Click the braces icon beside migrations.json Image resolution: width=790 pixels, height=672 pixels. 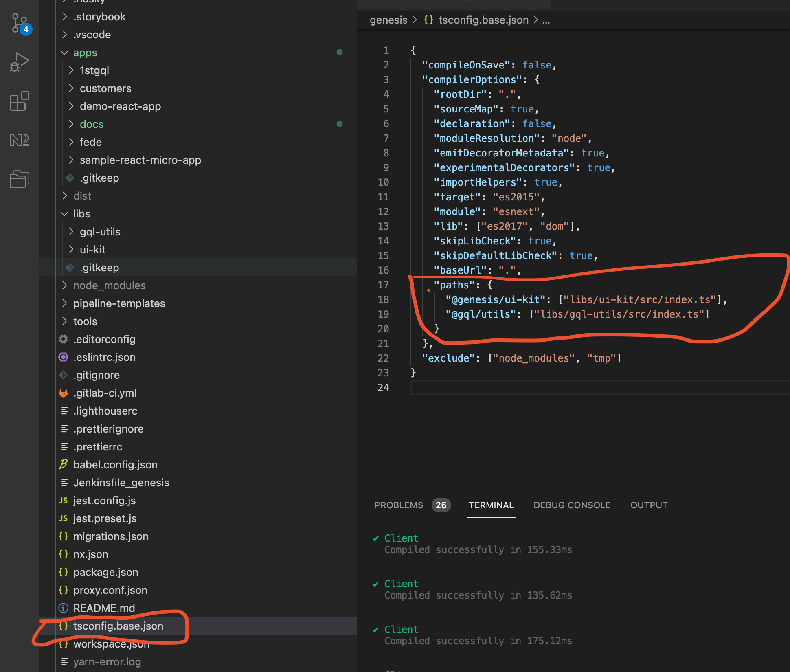tap(64, 536)
